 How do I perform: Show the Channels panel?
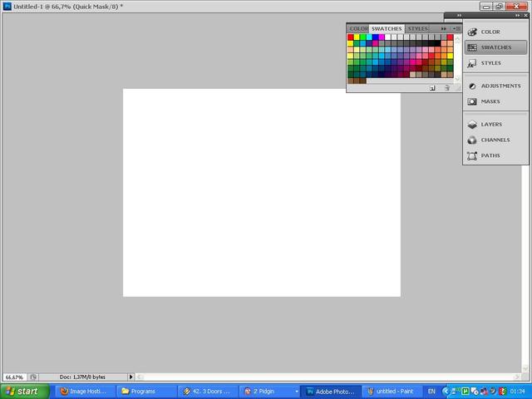click(495, 140)
